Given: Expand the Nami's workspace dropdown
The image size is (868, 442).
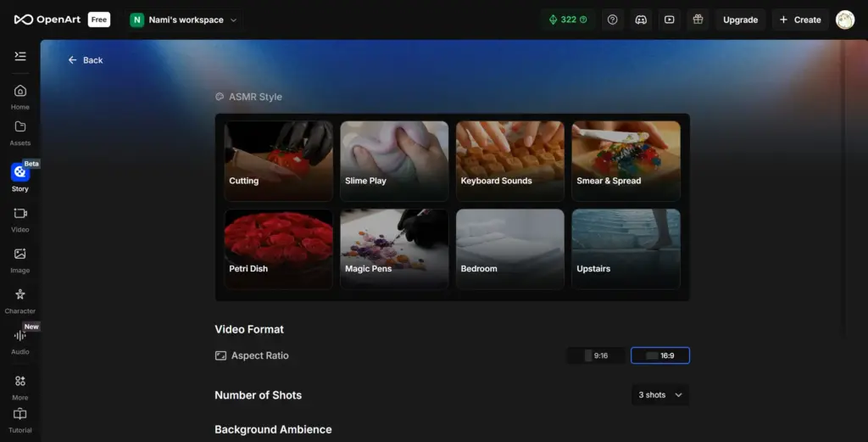Looking at the screenshot, I should [184, 20].
